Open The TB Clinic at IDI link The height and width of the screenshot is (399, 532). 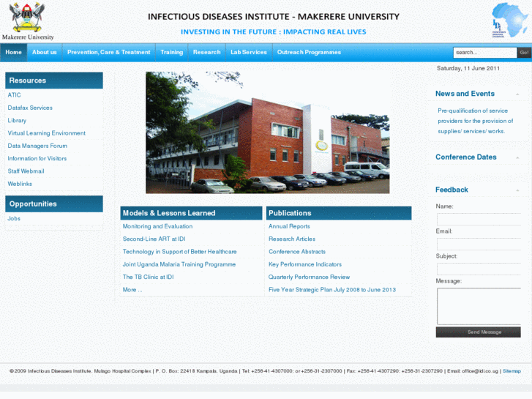point(148,277)
